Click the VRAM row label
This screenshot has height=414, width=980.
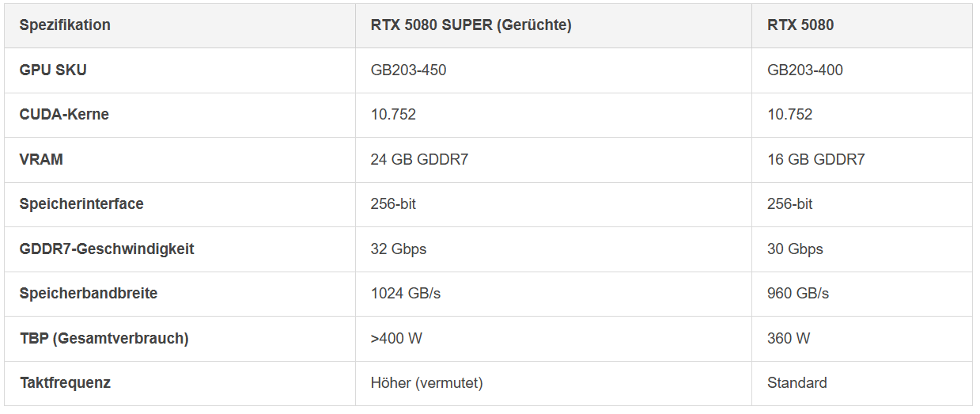pos(41,159)
